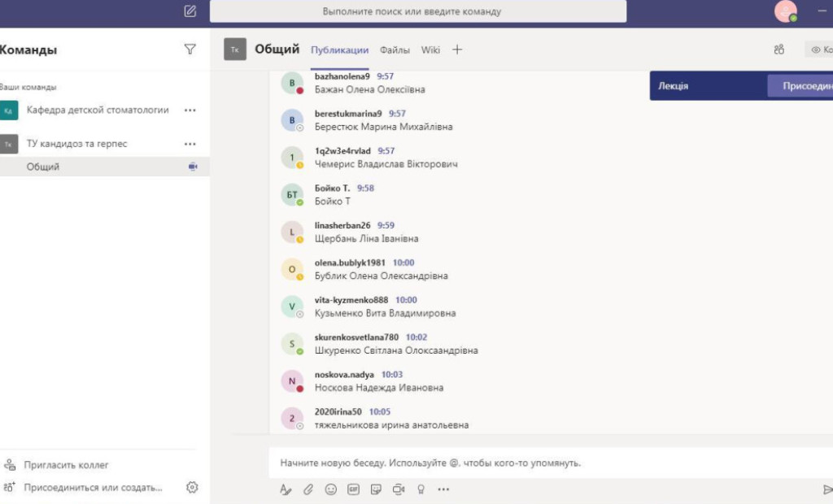
Task: Open the sticker picker
Action: click(376, 489)
